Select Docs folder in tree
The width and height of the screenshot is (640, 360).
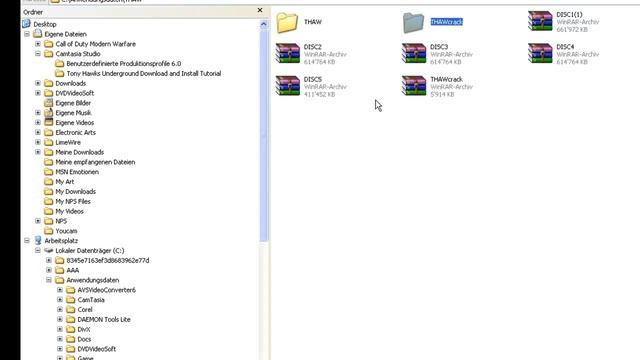84,339
